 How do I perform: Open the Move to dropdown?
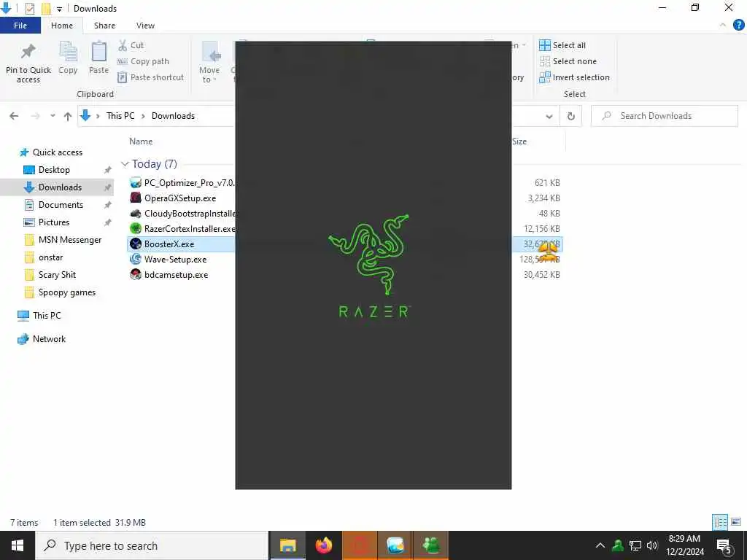(209, 62)
